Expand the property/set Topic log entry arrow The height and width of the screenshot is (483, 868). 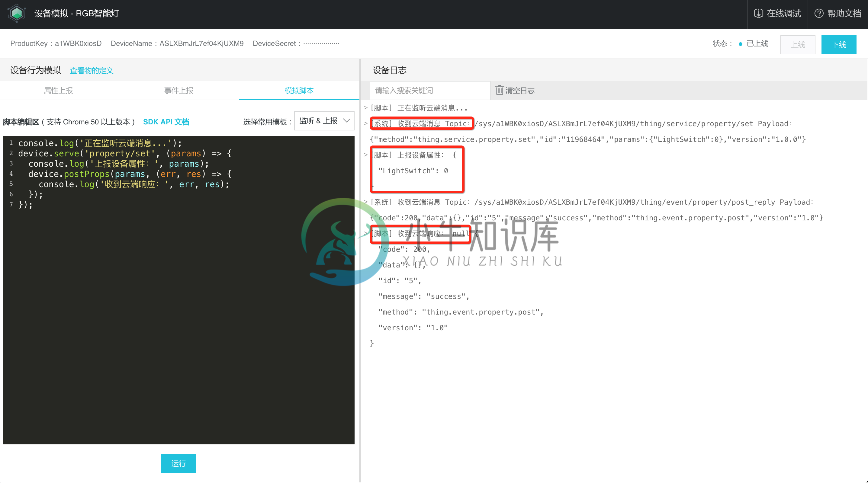[x=365, y=123]
